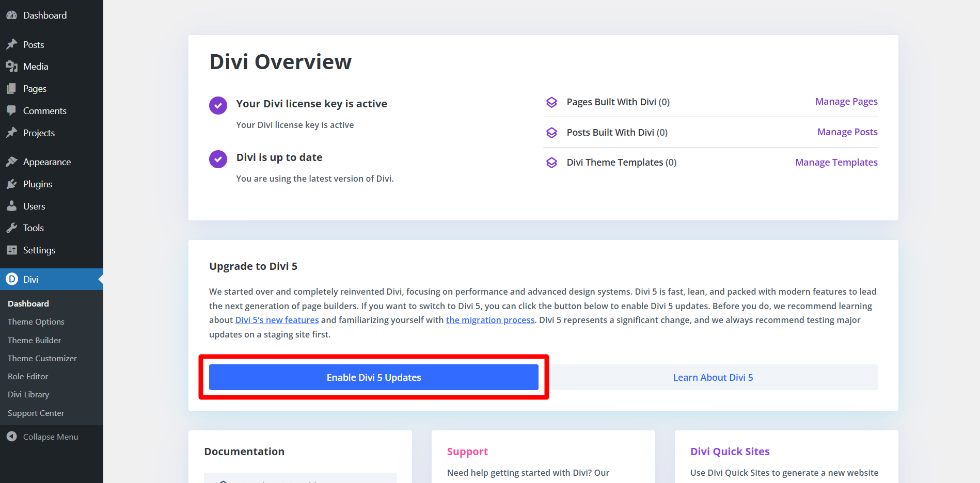Follow the migration process link

tap(490, 320)
